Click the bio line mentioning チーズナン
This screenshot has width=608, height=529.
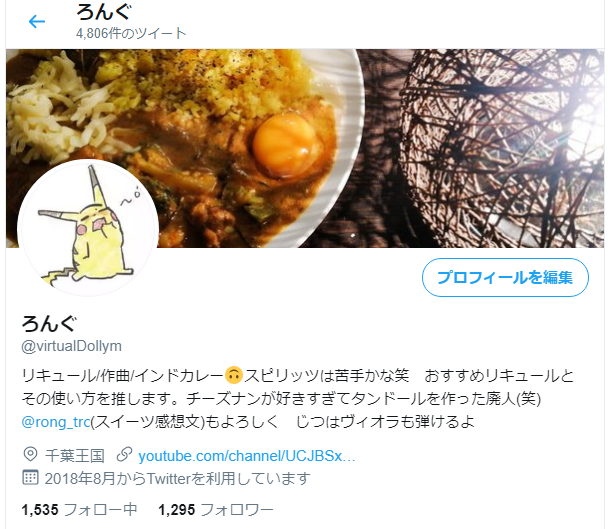(281, 399)
